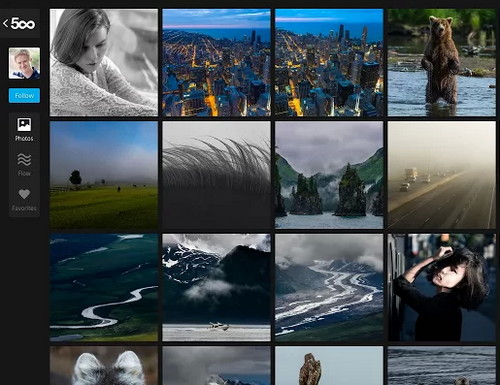Open the first city skyline night photo
Image resolution: width=500 pixels, height=385 pixels.
click(x=216, y=63)
